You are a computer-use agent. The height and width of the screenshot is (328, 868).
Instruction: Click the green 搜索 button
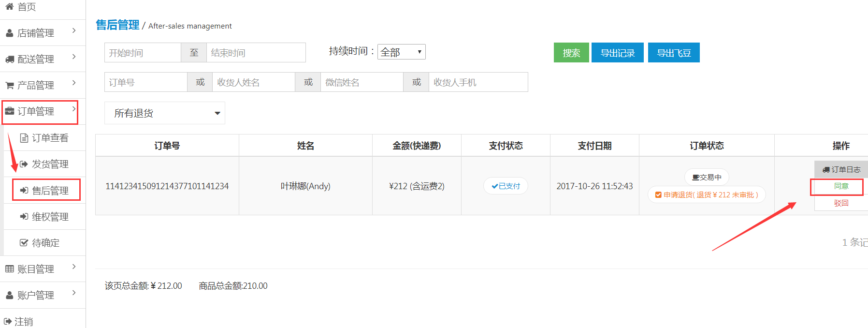(571, 53)
